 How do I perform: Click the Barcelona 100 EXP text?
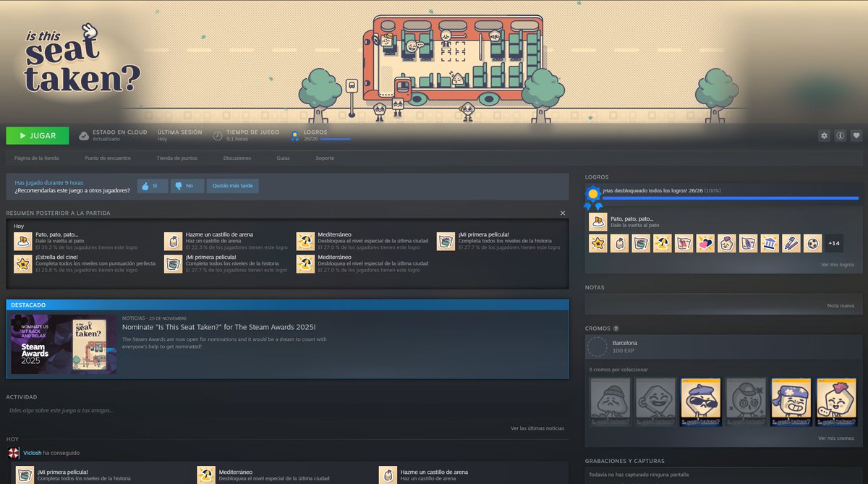625,347
